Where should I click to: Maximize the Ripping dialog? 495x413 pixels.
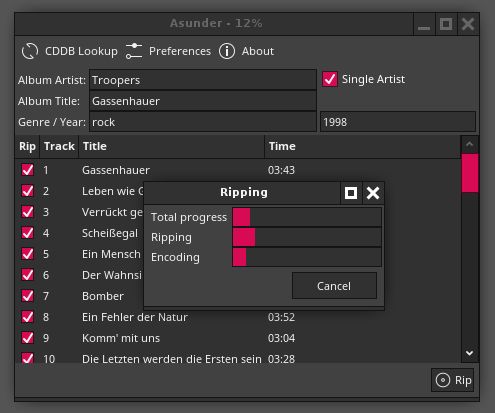tap(351, 193)
